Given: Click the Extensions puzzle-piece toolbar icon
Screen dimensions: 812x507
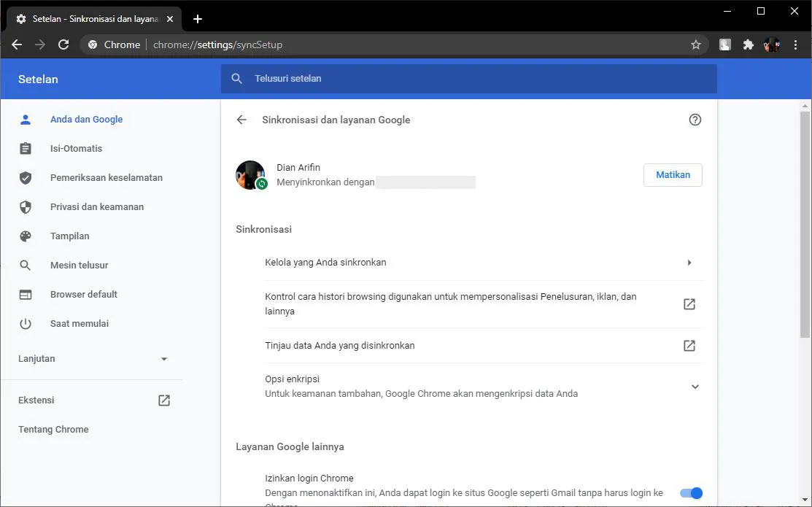Looking at the screenshot, I should [x=748, y=44].
